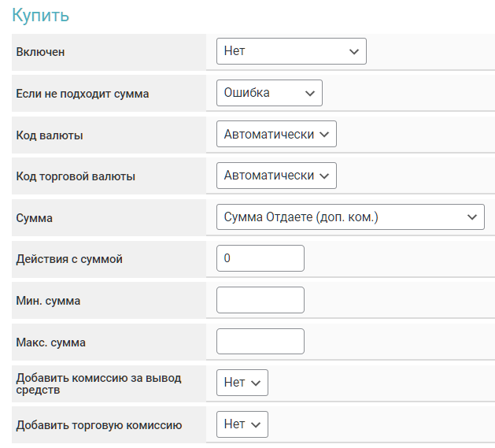This screenshot has width=495, height=448.
Task: Click the 'Купить' section heading
Action: 40,15
